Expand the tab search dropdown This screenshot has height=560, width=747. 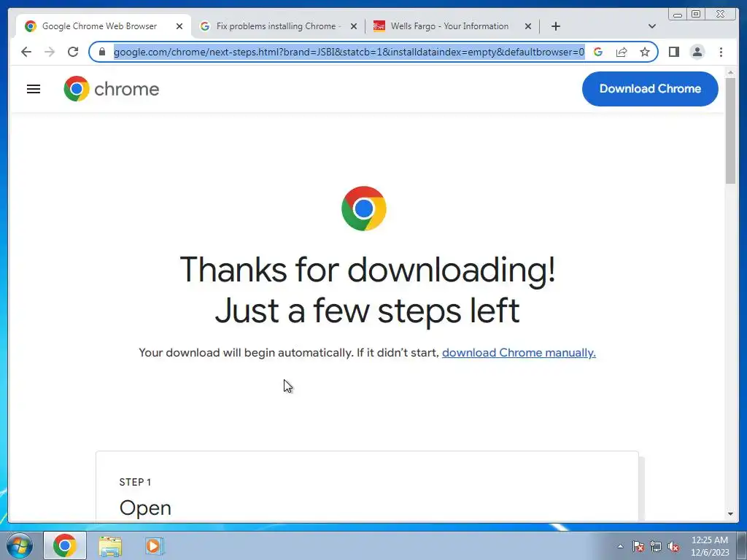(652, 26)
